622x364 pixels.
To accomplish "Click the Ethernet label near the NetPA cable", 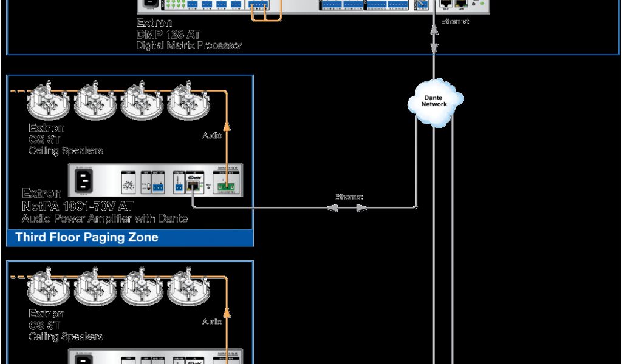I will tap(349, 197).
